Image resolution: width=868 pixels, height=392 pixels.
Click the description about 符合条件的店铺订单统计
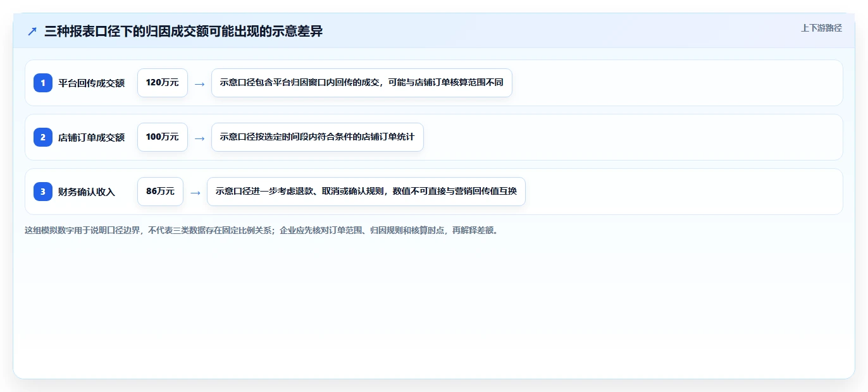tap(317, 137)
